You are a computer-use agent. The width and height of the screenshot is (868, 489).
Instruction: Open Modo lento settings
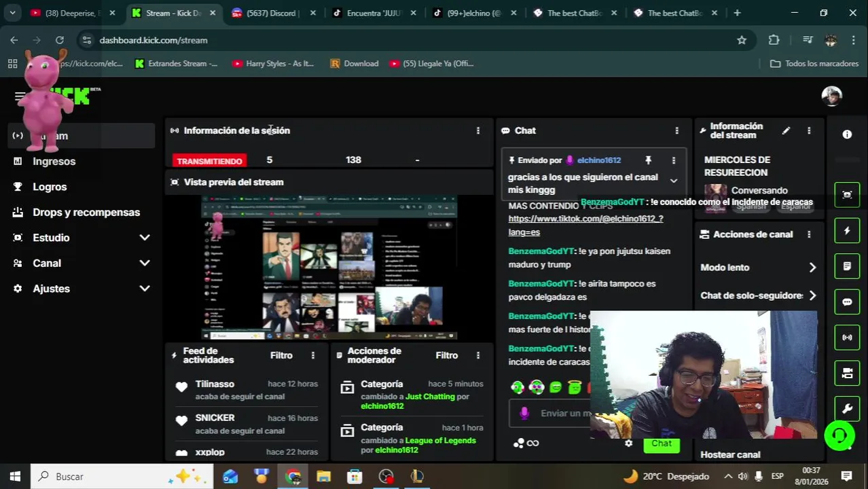[759, 268]
